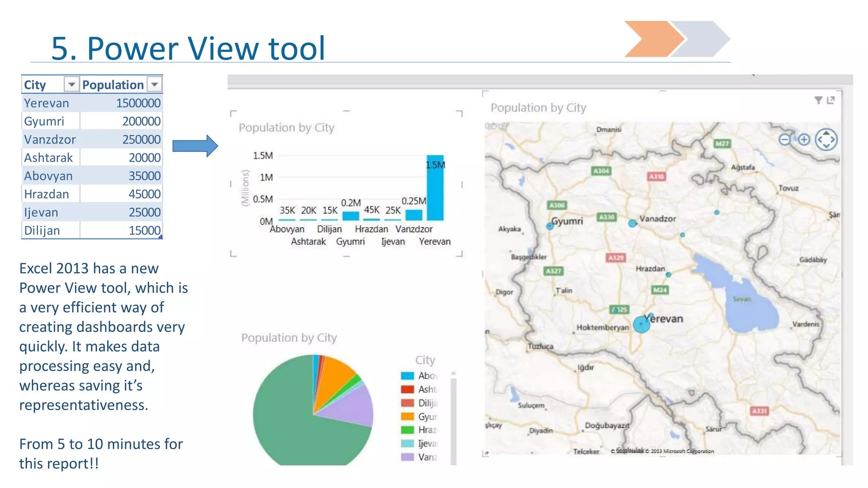This screenshot has width=868, height=488.
Task: Select the Ijevan cell in the table
Action: (50, 212)
